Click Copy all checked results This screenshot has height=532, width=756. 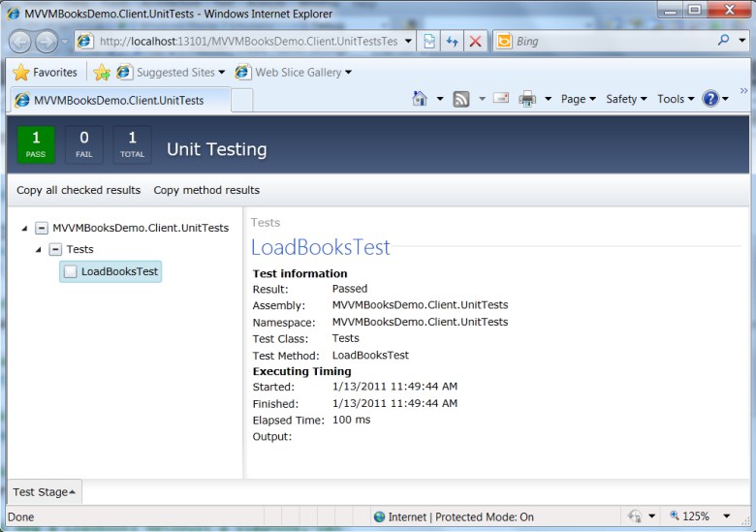79,190
